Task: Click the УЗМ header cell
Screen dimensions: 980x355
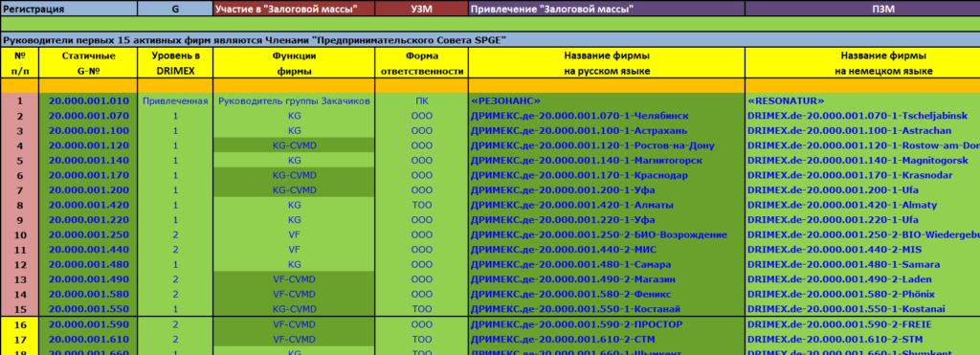Action: (421, 9)
